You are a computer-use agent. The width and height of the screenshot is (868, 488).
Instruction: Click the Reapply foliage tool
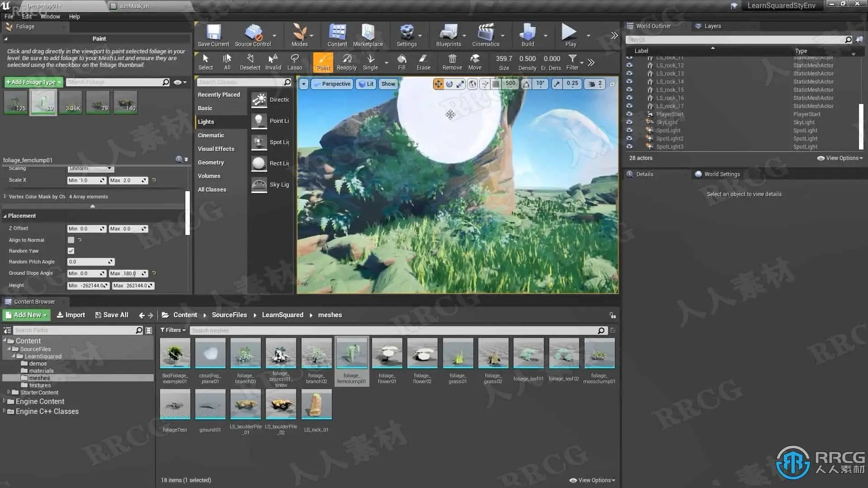pos(346,62)
